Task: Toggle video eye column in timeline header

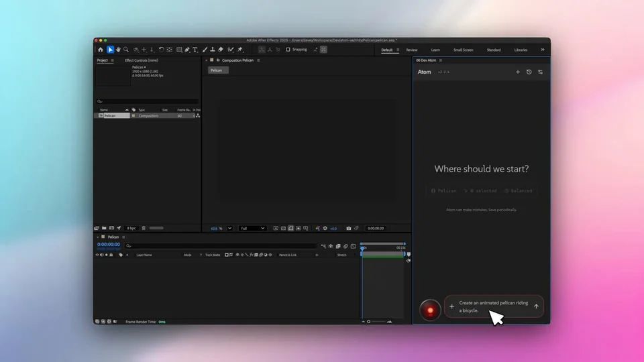Action: tap(97, 255)
